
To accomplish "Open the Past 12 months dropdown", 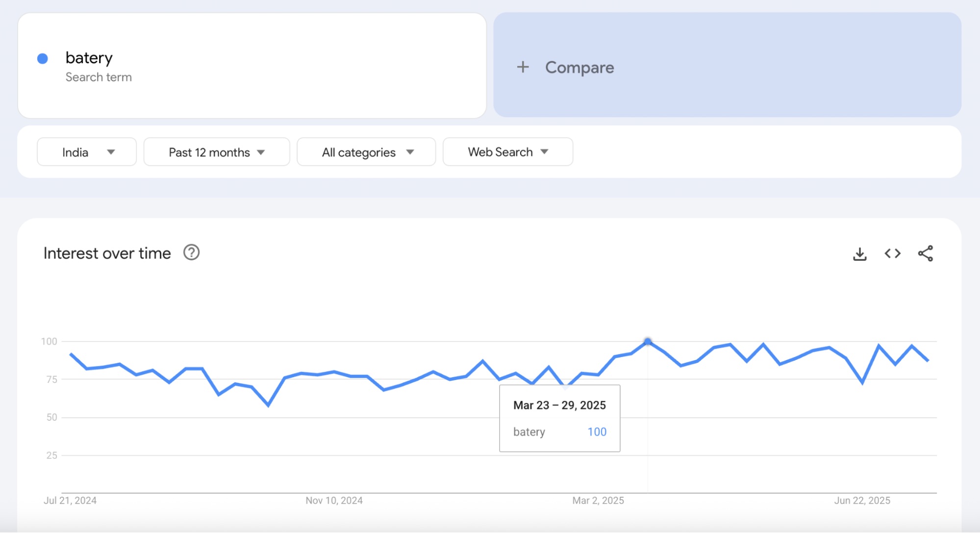I will [x=216, y=152].
